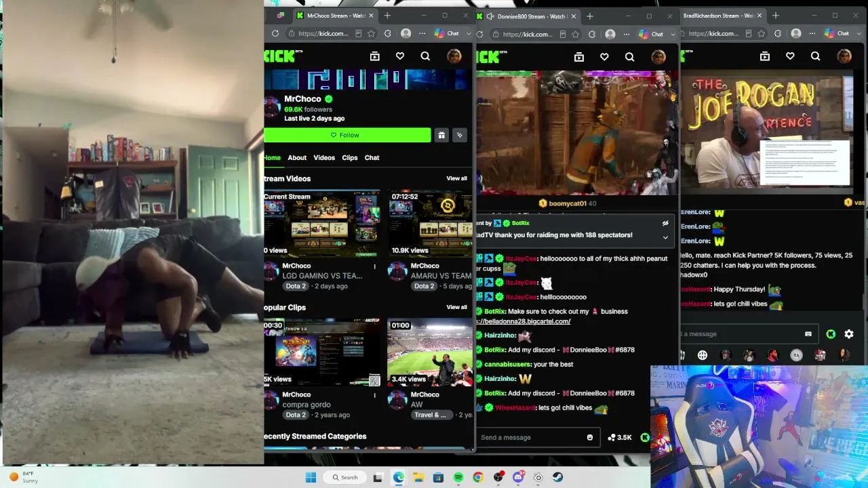Screen dimensions: 868x488
Task: Open the Dota 2 tag under LGD GAMING
Action: click(x=296, y=286)
